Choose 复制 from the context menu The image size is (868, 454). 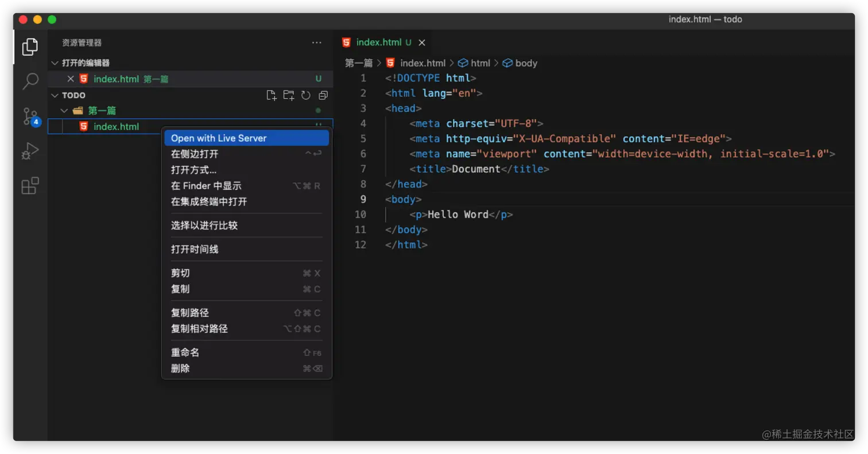(247, 289)
